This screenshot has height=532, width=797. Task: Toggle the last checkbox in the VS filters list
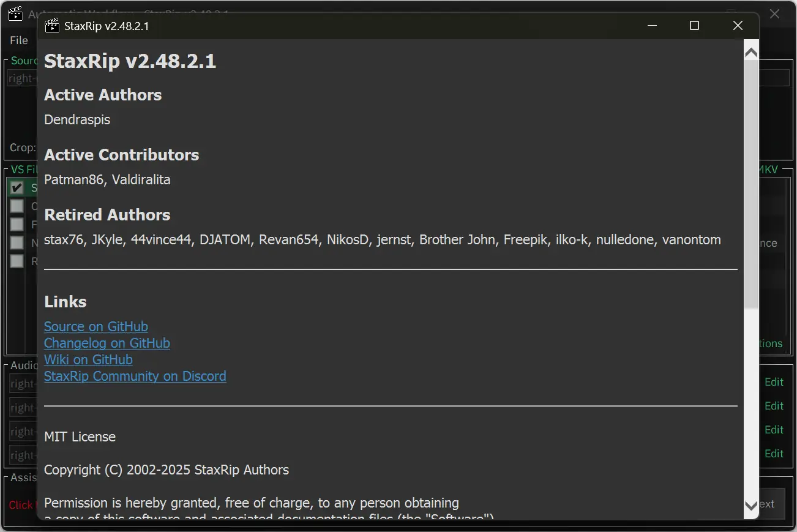[17, 261]
